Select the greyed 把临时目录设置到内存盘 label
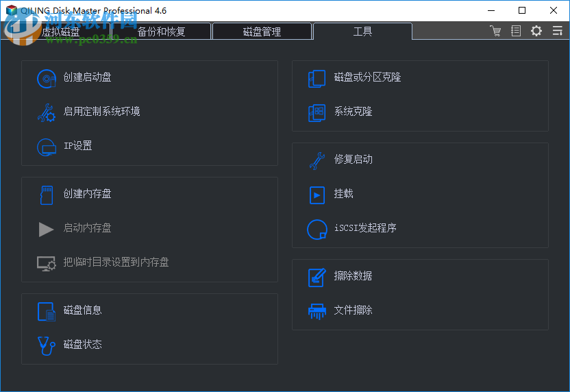Screen dimensions: 570x392 [x=116, y=262]
